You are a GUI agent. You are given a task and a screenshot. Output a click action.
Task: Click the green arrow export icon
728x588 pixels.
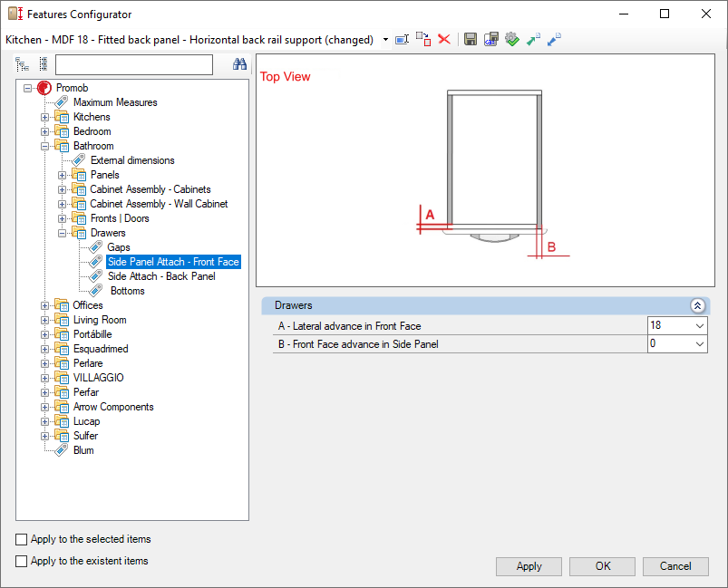click(x=533, y=40)
